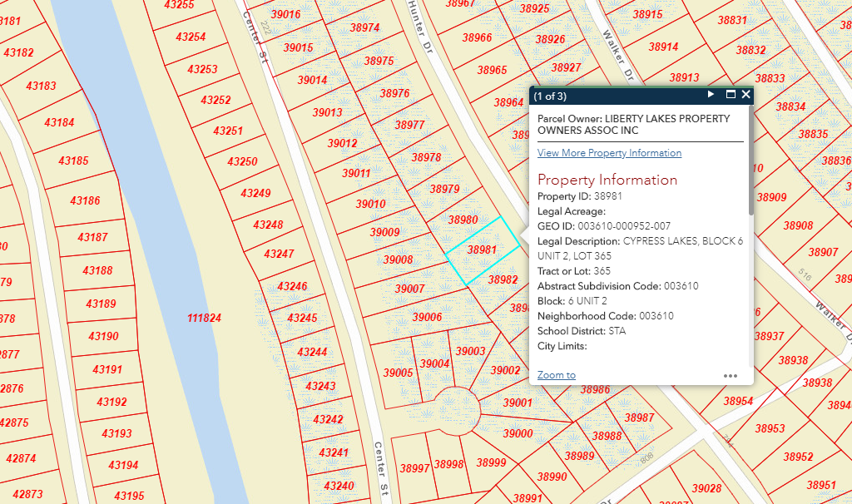
Task: Click parcel 43186 on the map
Action: 85,200
